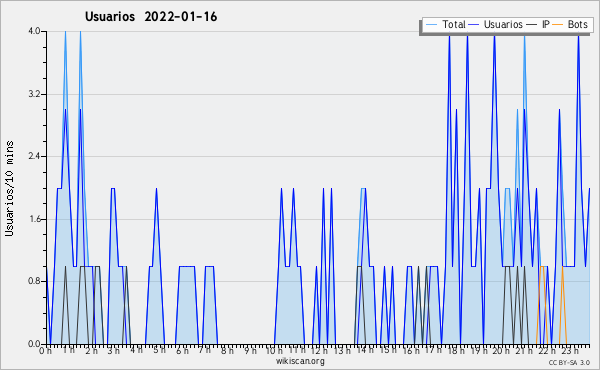Screen dimensions: 600x370
Task: Select the 'Total' legend entry
Action: [454, 24]
